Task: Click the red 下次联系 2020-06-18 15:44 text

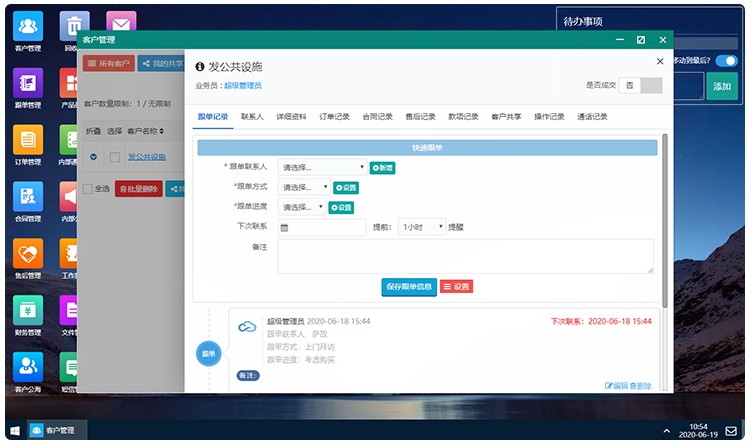Action: pos(601,322)
